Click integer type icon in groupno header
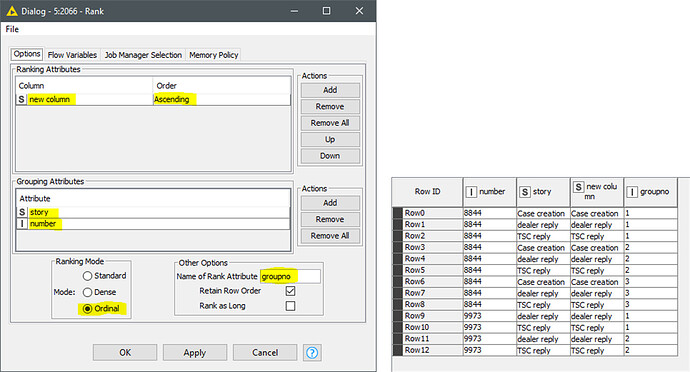The image size is (690, 372). tap(632, 192)
